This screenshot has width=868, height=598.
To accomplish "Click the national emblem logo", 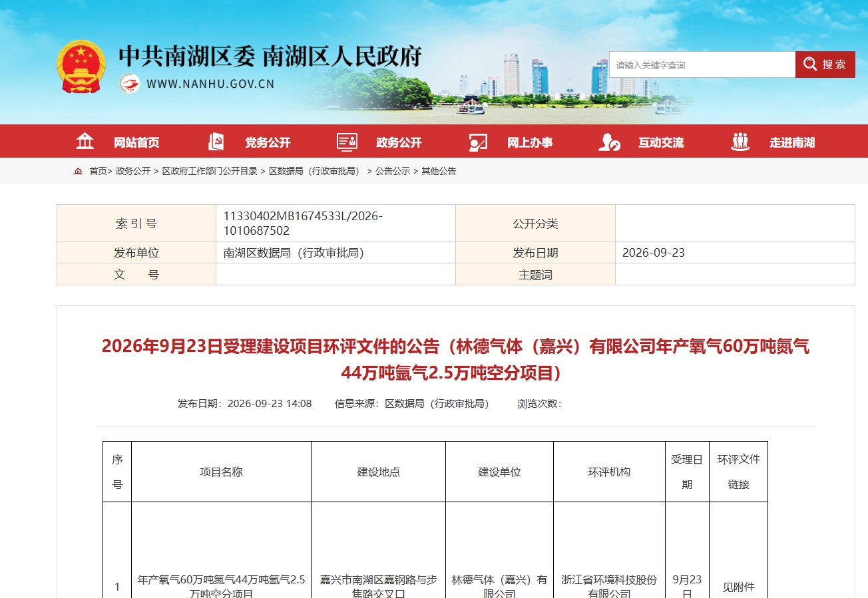I will pyautogui.click(x=81, y=67).
